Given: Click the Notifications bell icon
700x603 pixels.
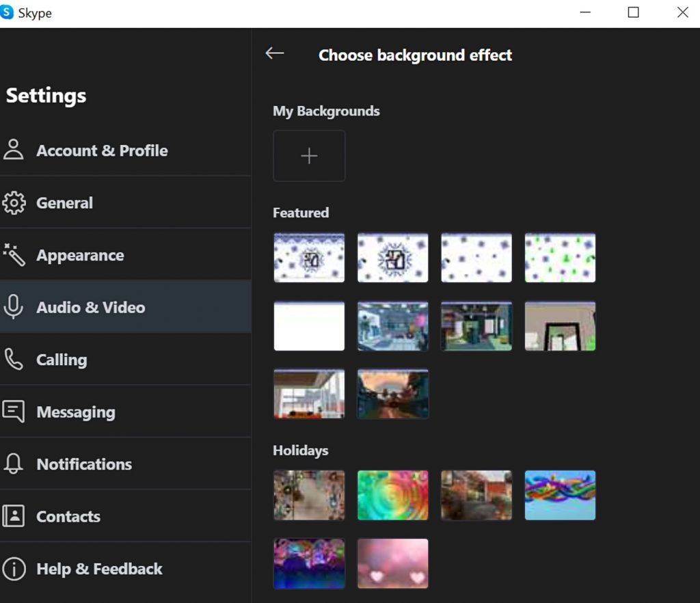Looking at the screenshot, I should click(15, 464).
